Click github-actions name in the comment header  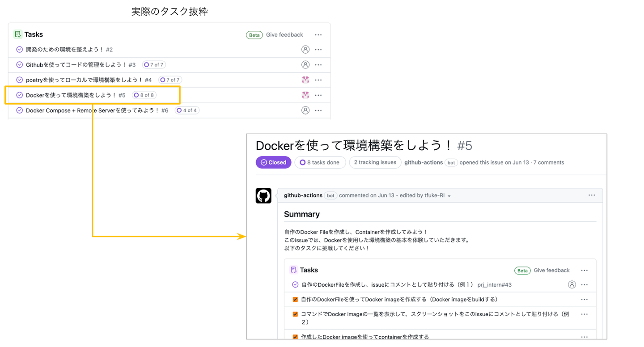pos(303,195)
